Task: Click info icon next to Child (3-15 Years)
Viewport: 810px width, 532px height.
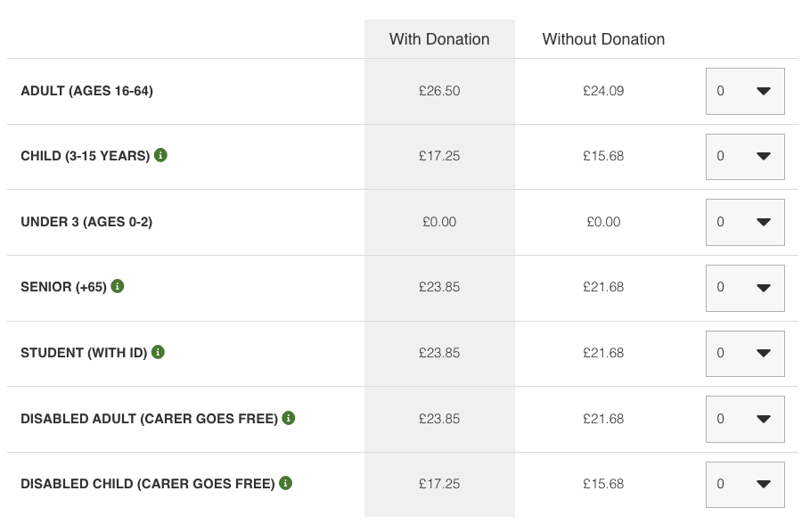Action: coord(160,155)
